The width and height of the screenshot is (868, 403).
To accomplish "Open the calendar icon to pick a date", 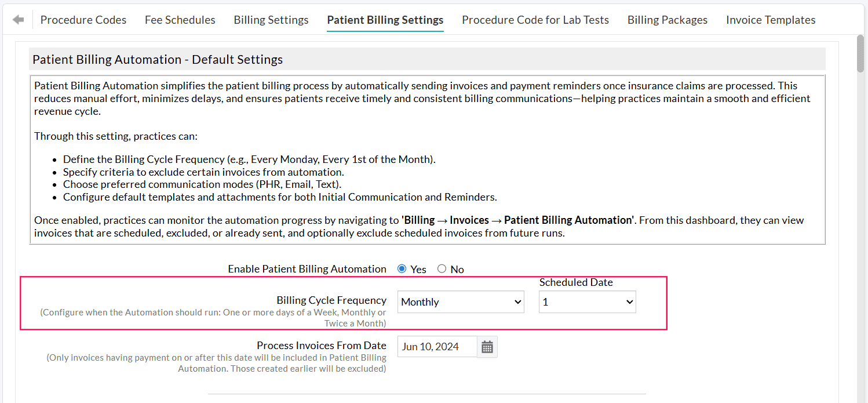I will coord(487,346).
